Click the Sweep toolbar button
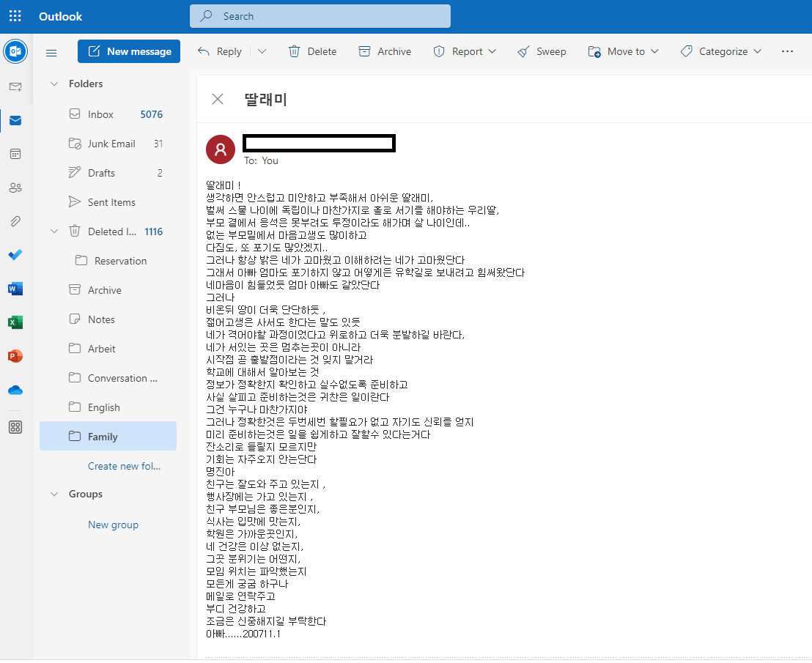The image size is (812, 663). [x=542, y=51]
